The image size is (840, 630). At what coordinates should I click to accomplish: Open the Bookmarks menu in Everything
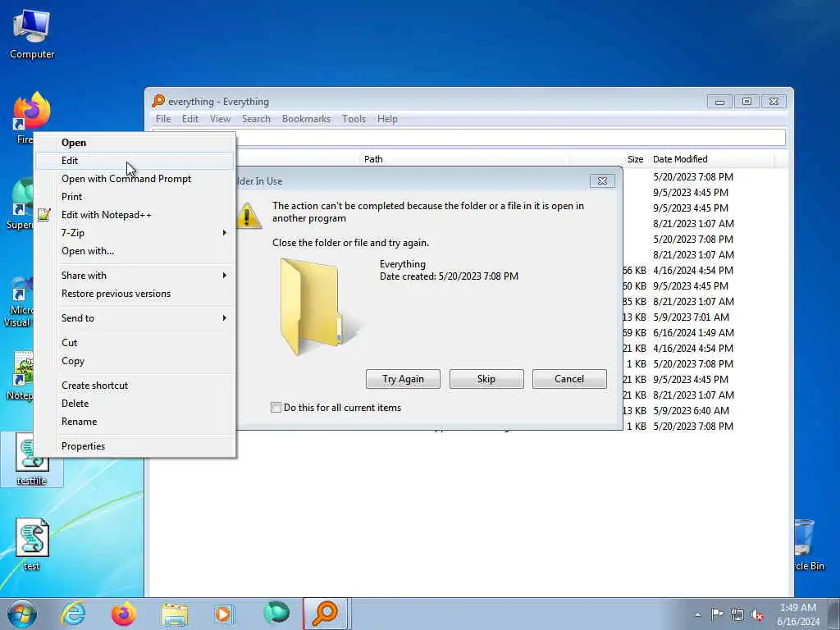coord(306,119)
